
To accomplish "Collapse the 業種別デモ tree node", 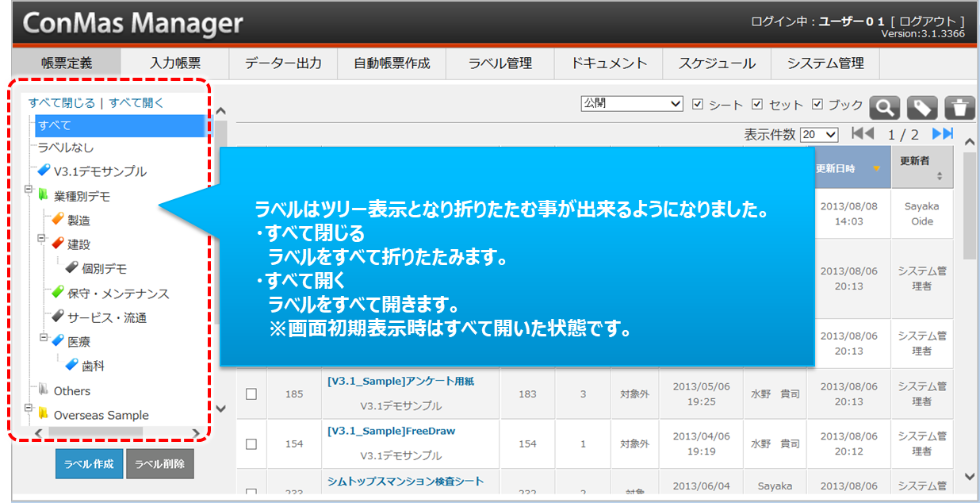I will (29, 190).
